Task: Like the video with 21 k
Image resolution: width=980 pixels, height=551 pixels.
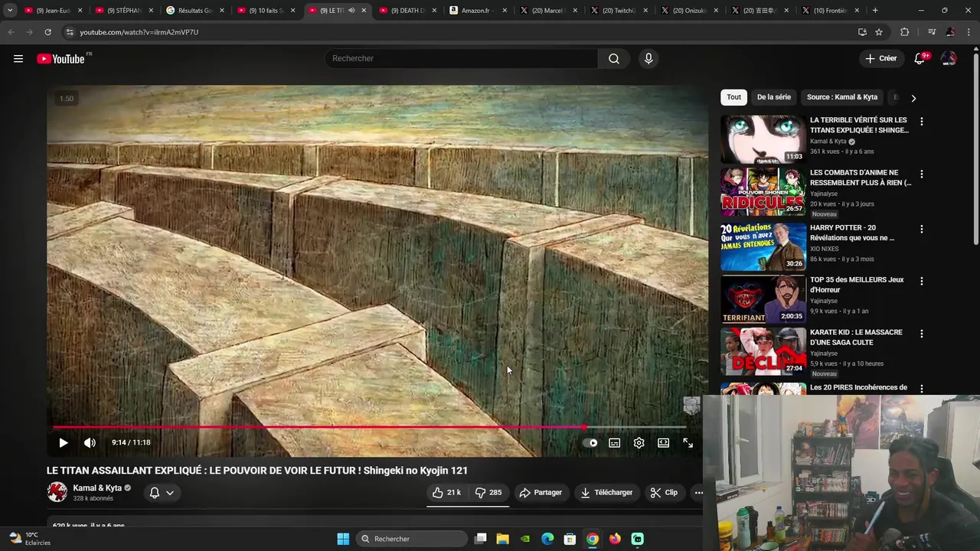Action: pos(446,493)
